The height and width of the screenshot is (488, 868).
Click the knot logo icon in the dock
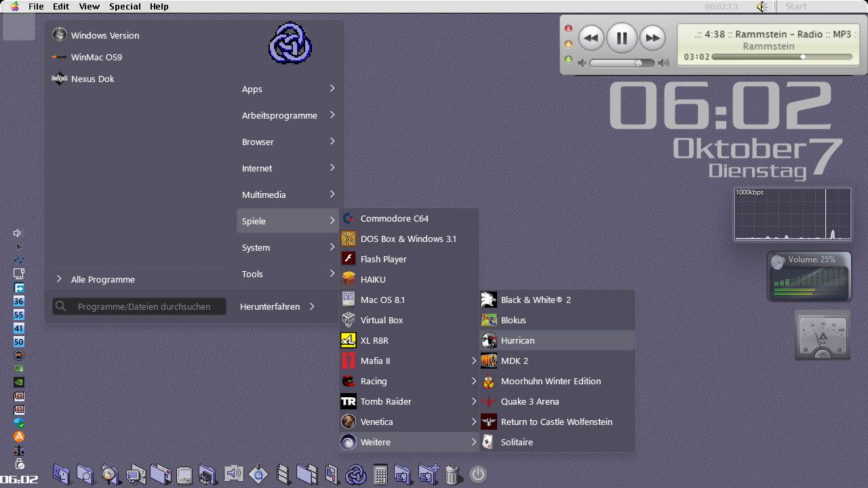point(356,474)
